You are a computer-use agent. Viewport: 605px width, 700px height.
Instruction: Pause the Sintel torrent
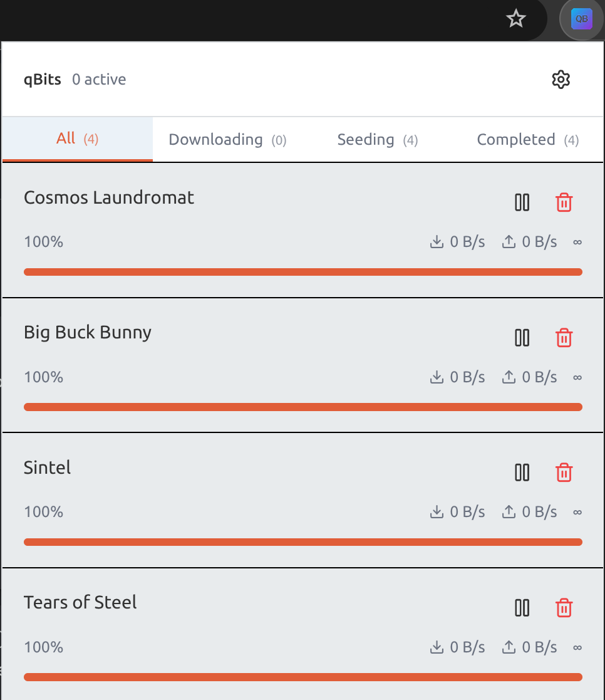522,473
